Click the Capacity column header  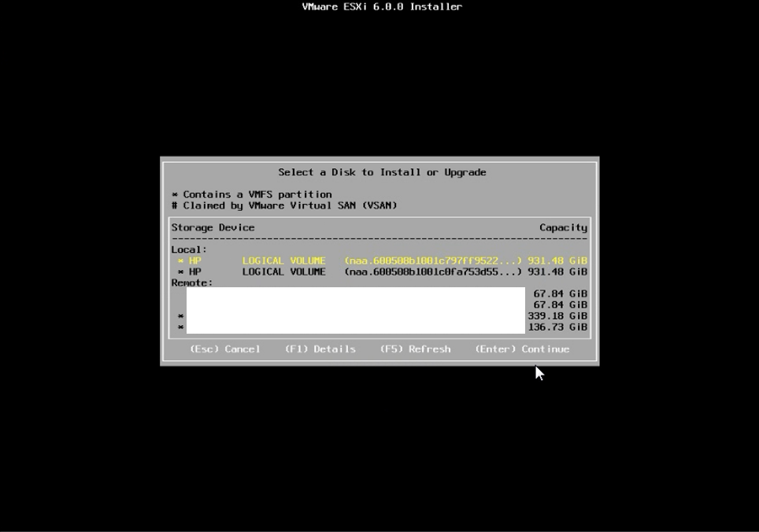click(562, 227)
